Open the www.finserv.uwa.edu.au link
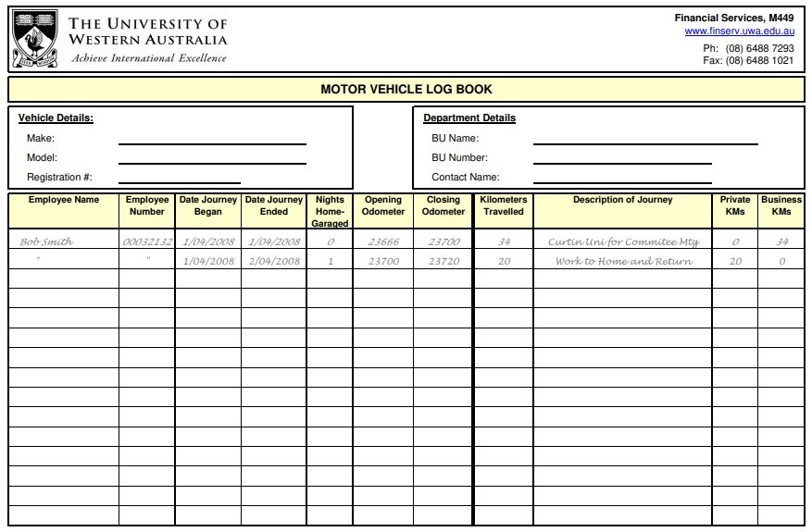The height and width of the screenshot is (532, 812). point(739,31)
